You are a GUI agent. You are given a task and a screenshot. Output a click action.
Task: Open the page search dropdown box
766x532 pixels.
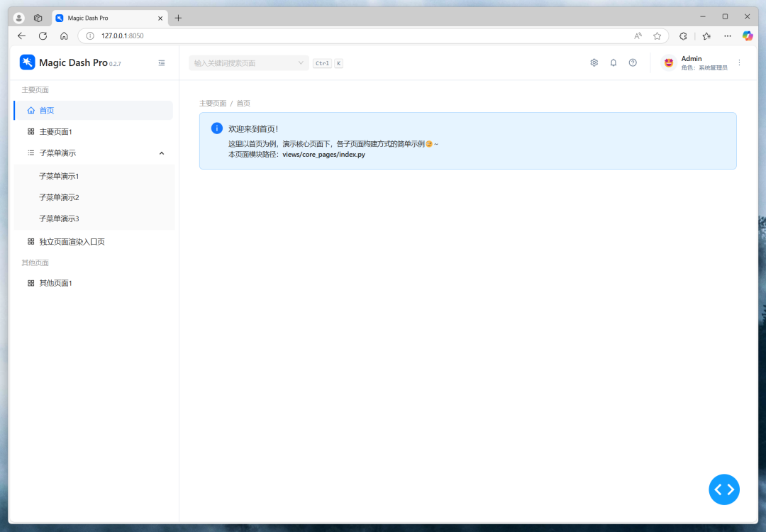pos(248,63)
